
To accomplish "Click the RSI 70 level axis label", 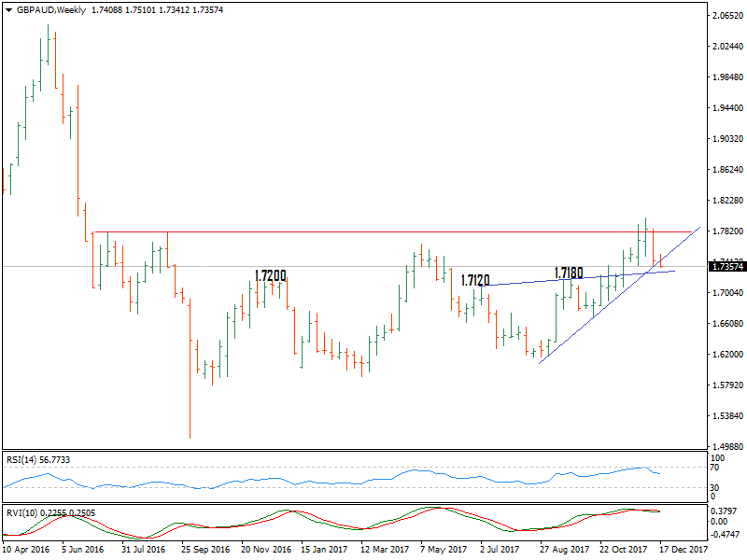I will pyautogui.click(x=715, y=467).
